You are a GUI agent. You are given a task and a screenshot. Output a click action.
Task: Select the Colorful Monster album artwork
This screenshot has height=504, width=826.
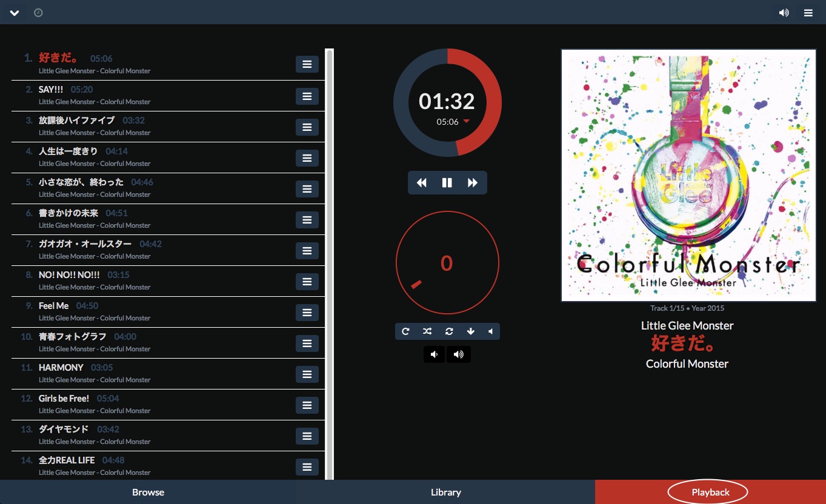click(x=688, y=174)
